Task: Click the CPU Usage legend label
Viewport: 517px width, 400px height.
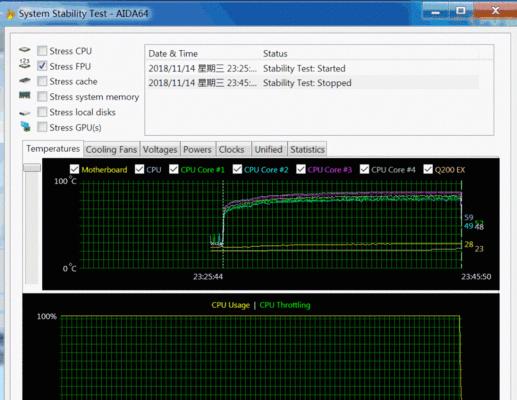Action: click(x=230, y=305)
